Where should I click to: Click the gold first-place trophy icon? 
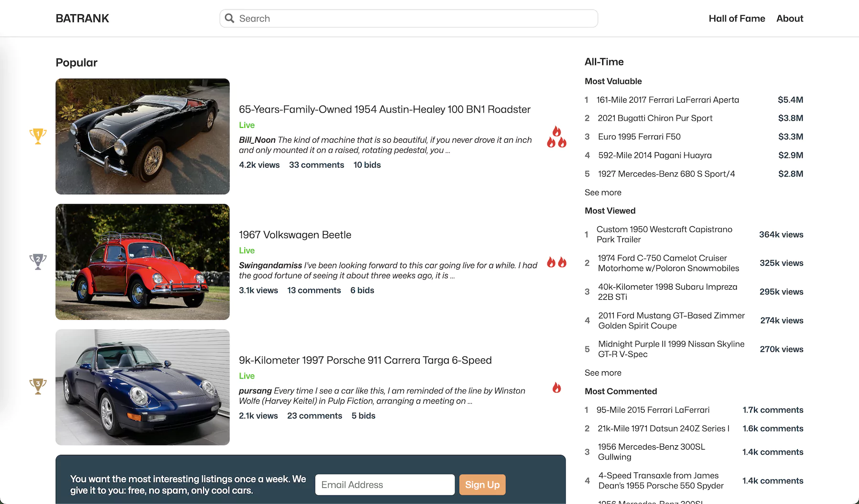(38, 136)
